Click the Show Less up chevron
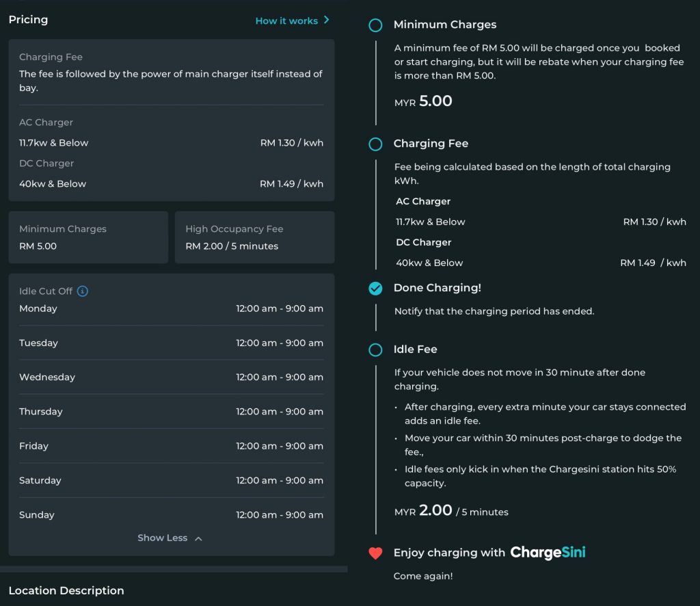Screen dimensions: 700x606 tap(198, 539)
